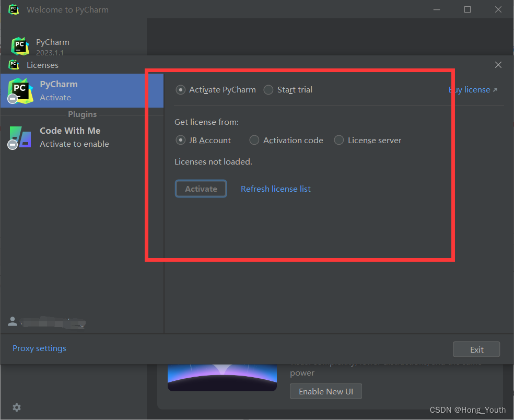Click the 'Get license from:' label
Viewport: 514px width, 420px height.
[x=206, y=122]
